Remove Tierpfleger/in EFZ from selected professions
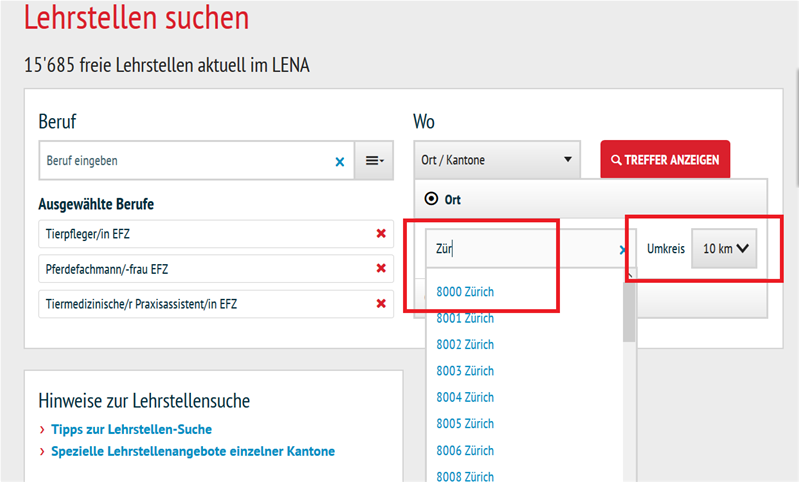 click(380, 234)
